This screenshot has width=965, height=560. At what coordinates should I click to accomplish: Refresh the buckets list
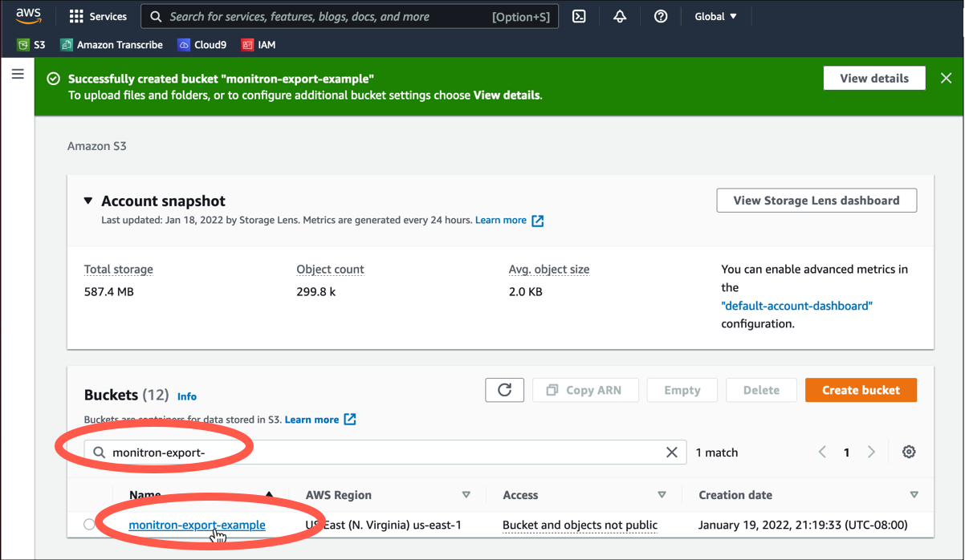click(504, 390)
